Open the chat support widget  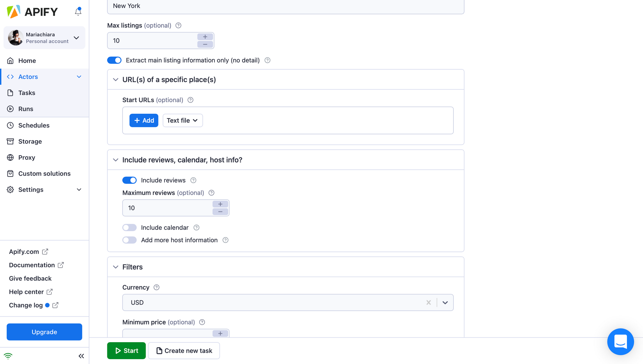click(620, 342)
